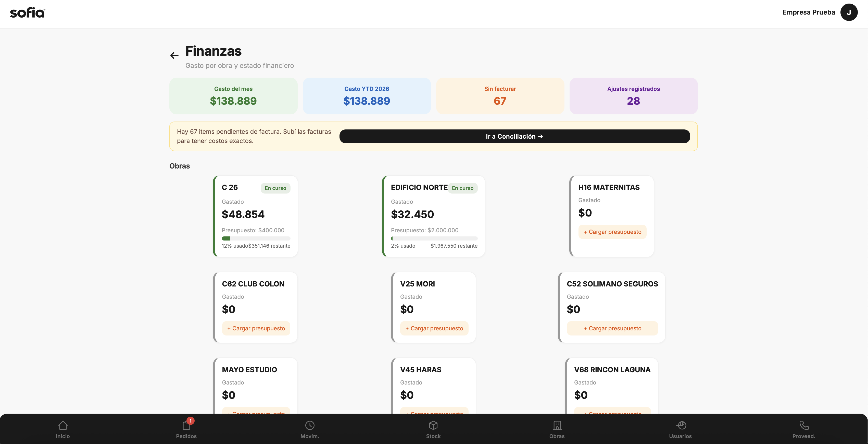Click the V68 RINCON LAGUNA card title
The image size is (868, 444).
(612, 369)
